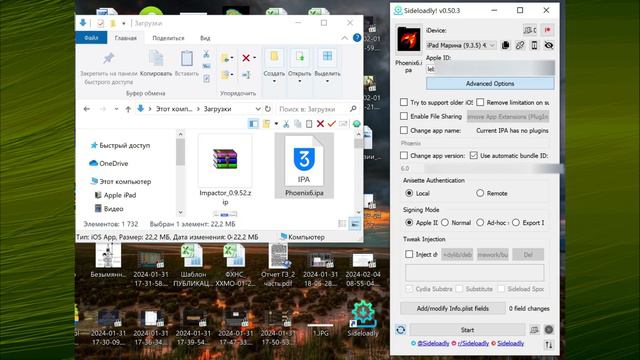The height and width of the screenshot is (360, 640).
Task: Click the refresh icon left of Start
Action: [400, 330]
